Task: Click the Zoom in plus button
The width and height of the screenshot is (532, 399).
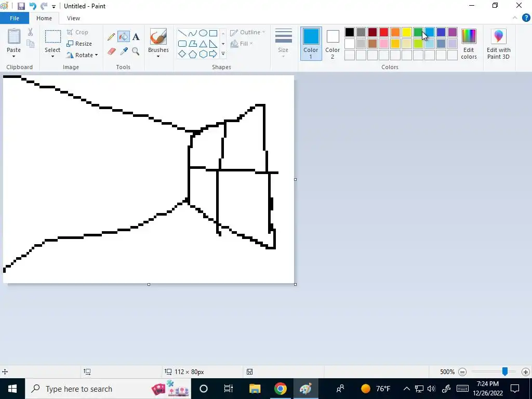Action: click(526, 372)
